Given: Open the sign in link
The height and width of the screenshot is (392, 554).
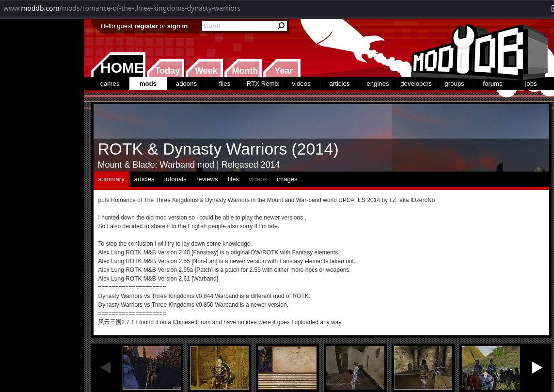Looking at the screenshot, I should coord(177,26).
